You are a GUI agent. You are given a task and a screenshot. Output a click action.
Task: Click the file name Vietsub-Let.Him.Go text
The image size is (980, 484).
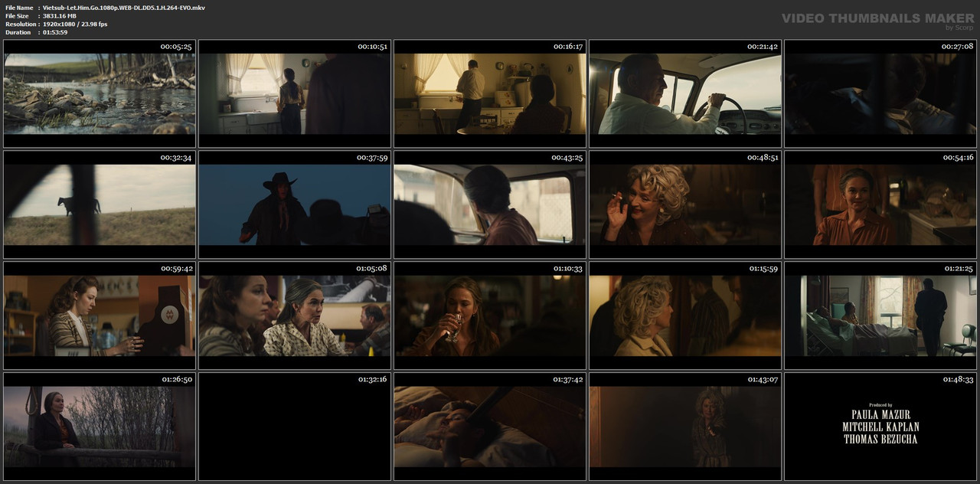pos(123,8)
